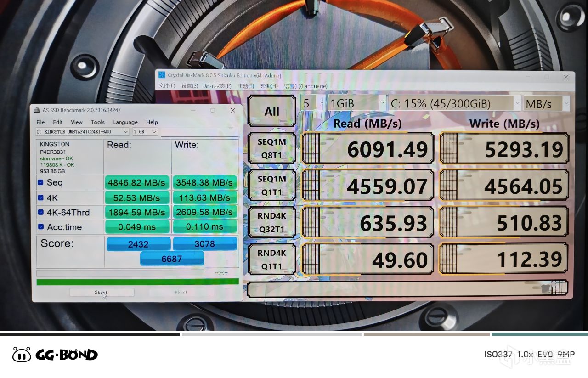
Task: Click the total score 6687
Action: tap(172, 259)
